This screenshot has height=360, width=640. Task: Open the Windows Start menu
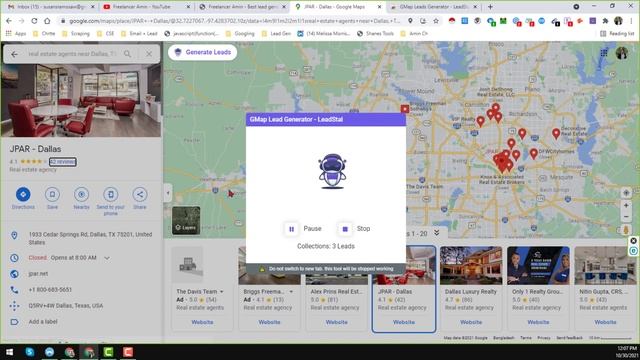tap(9, 352)
